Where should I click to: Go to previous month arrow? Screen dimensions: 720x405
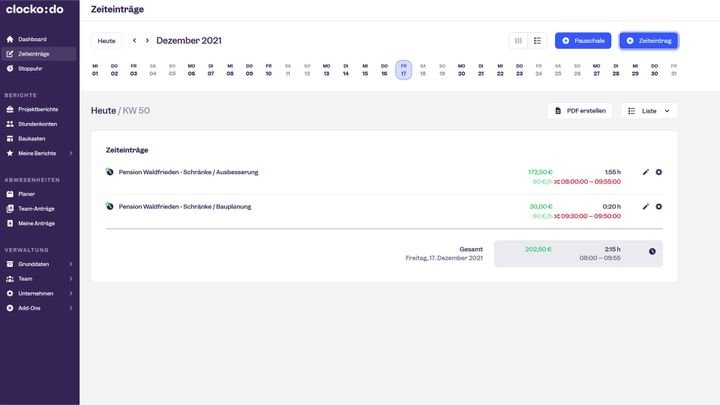tap(135, 40)
